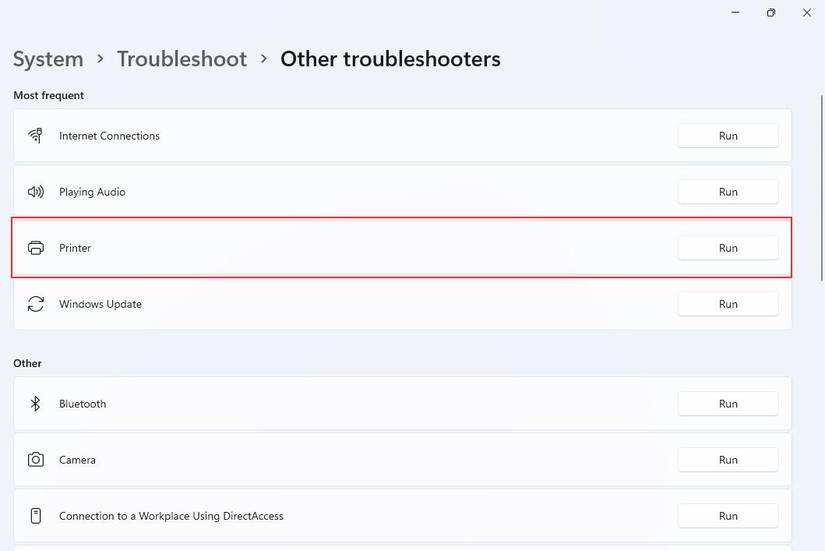Run the Bluetooth troubleshooter
The height and width of the screenshot is (551, 825).
[728, 404]
